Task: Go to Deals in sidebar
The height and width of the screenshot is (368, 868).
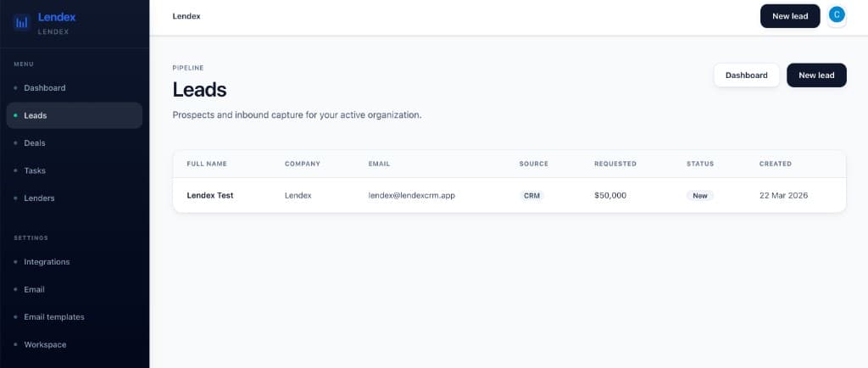Action: click(x=35, y=143)
